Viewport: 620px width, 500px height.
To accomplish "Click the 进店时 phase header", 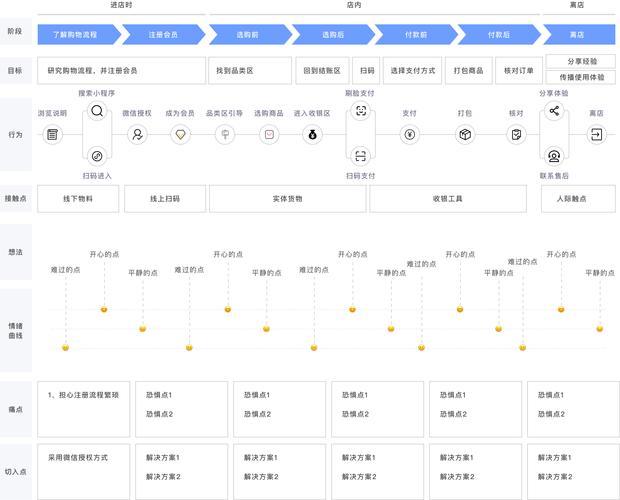I will tap(121, 5).
